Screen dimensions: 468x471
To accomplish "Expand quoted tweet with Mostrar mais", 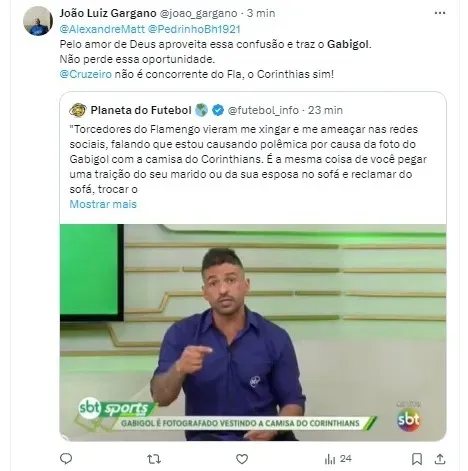I will point(103,204).
